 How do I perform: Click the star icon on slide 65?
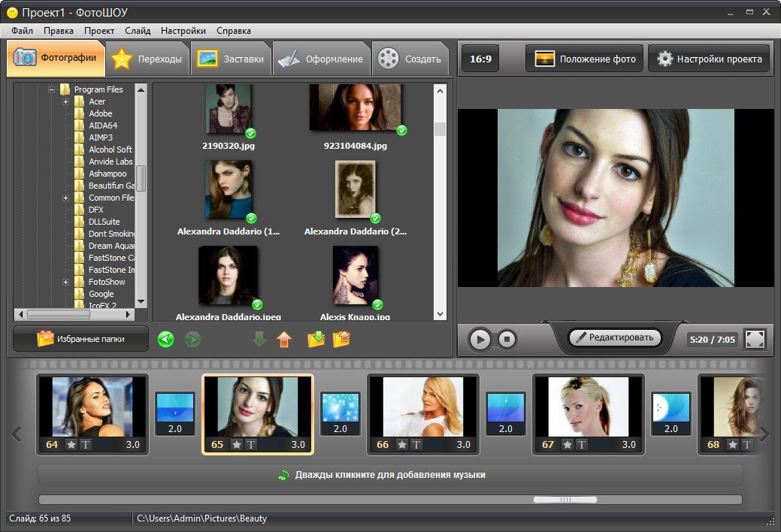tap(237, 445)
